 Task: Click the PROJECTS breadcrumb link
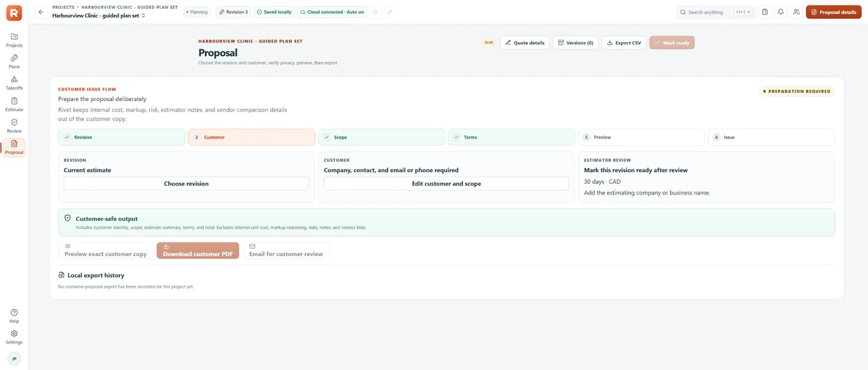pyautogui.click(x=63, y=7)
